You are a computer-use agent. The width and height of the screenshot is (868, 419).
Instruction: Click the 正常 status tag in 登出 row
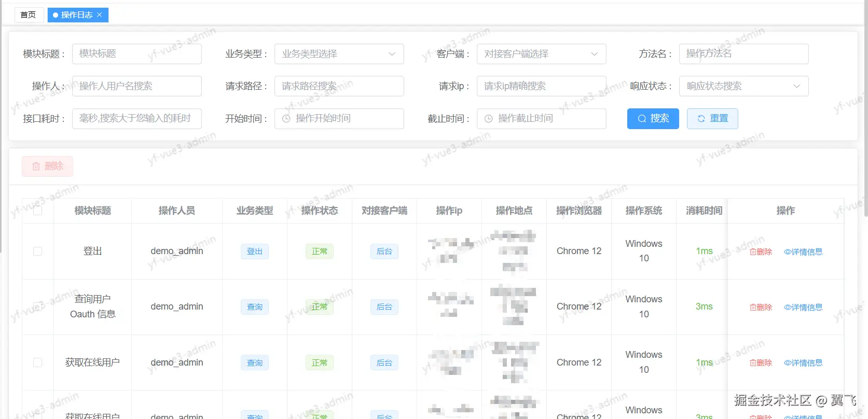click(320, 252)
